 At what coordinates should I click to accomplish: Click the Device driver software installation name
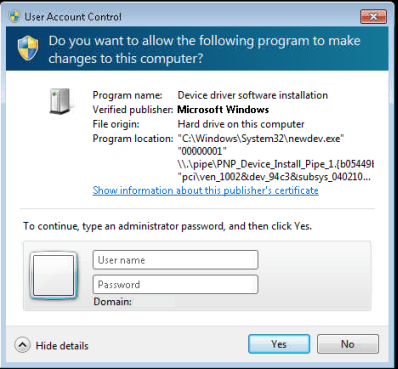click(x=253, y=95)
